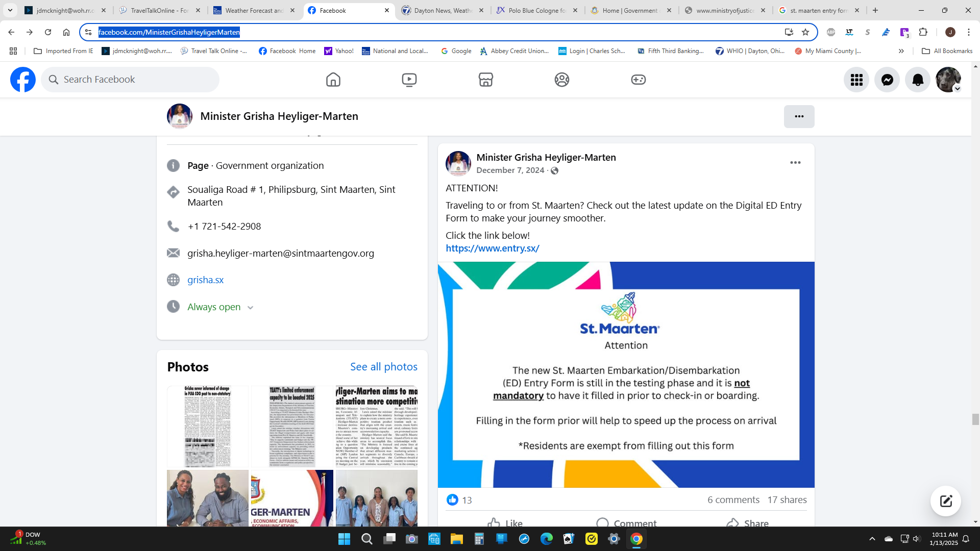980x551 pixels.
Task: Click the Minister Grisha Heyliger-Marten post author name
Action: [546, 158]
